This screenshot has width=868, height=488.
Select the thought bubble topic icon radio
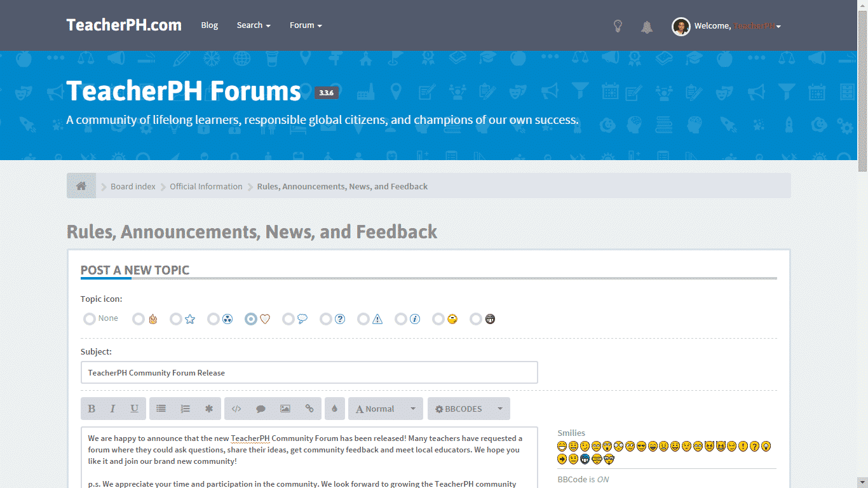[288, 319]
